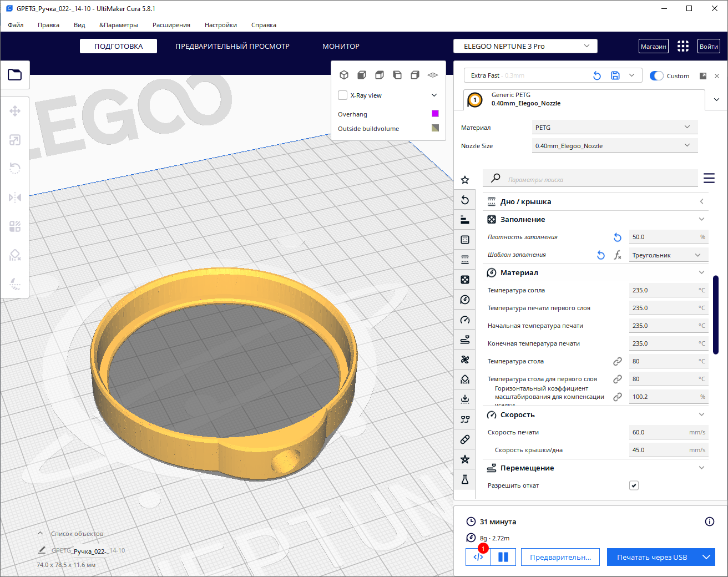Select the 3D view cube icon
Screen dimensions: 728x577
click(x=344, y=75)
